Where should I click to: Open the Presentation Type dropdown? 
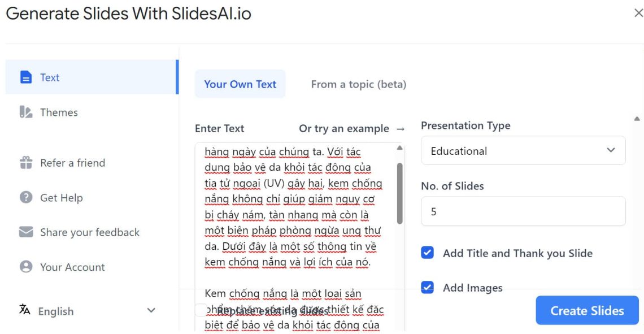[x=523, y=151]
